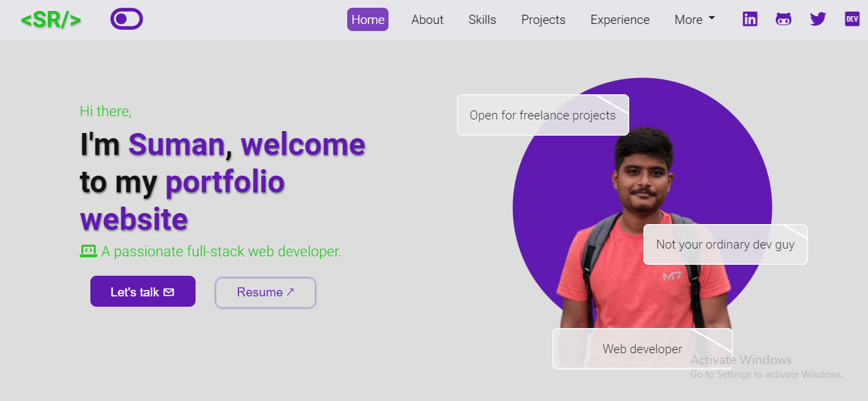Open the Experience section
Viewport: 868px width, 401px height.
tap(620, 19)
